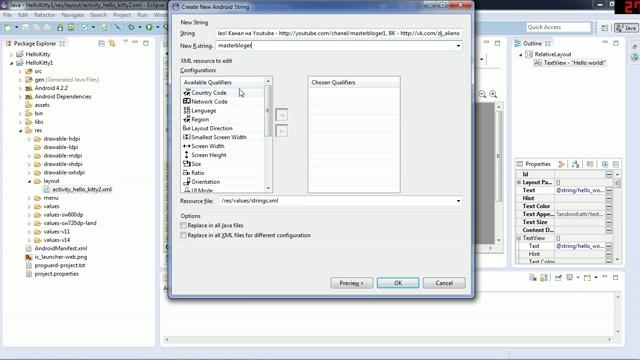This screenshot has width=640, height=360.
Task: Click the zoom out icon in layout editor
Action: [482, 94]
